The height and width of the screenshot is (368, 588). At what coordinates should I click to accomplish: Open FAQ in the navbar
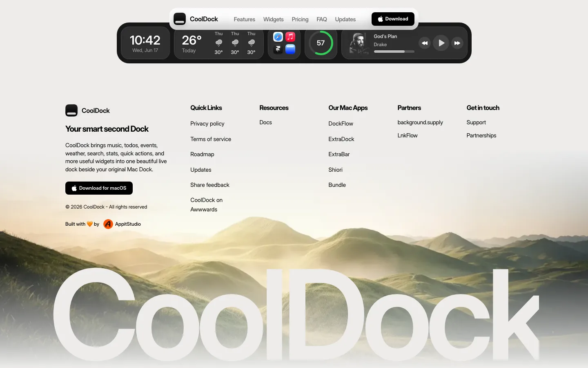[x=322, y=19]
